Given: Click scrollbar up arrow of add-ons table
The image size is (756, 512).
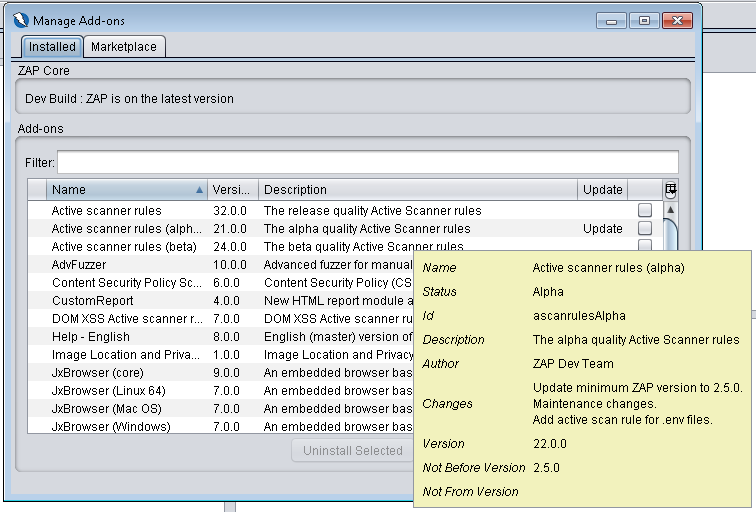Looking at the screenshot, I should click(x=670, y=210).
